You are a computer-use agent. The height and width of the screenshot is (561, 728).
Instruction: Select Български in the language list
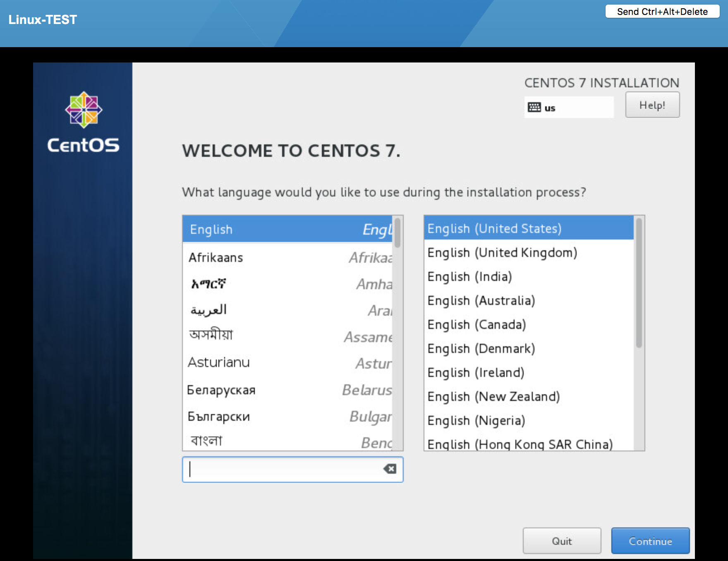(x=287, y=416)
